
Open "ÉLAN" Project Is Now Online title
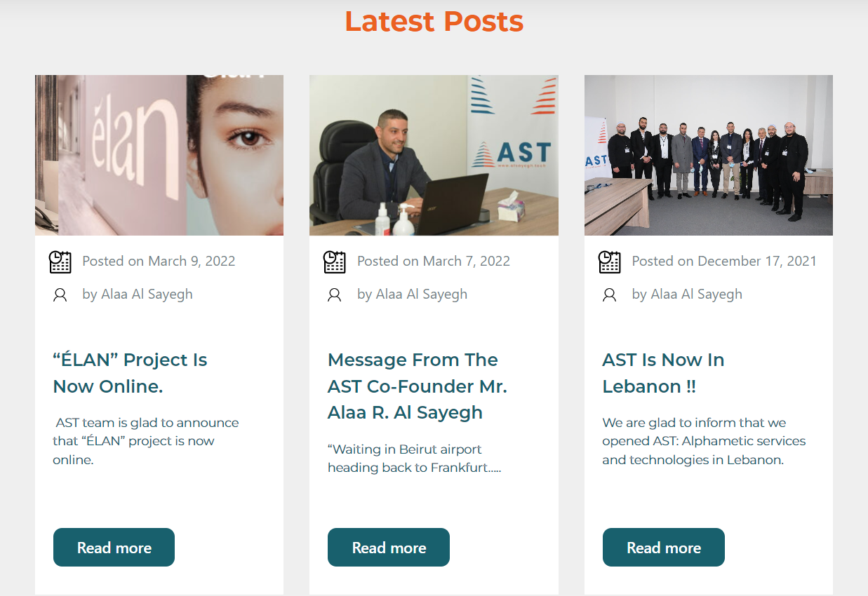[x=130, y=373]
